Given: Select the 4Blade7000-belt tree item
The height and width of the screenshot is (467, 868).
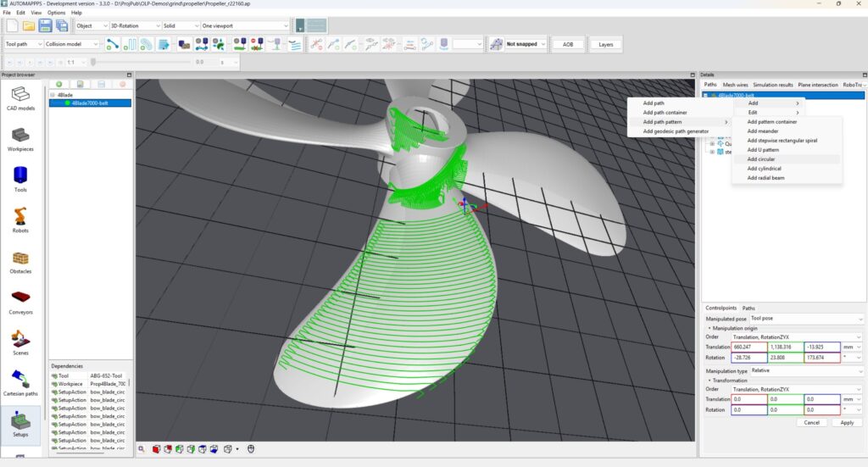Looking at the screenshot, I should coord(90,103).
